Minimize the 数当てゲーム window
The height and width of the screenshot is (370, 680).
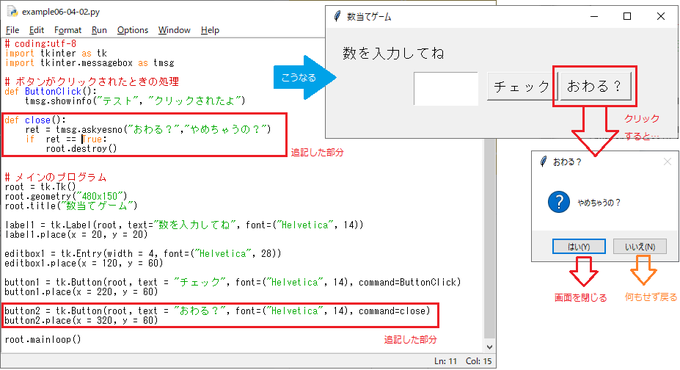594,16
